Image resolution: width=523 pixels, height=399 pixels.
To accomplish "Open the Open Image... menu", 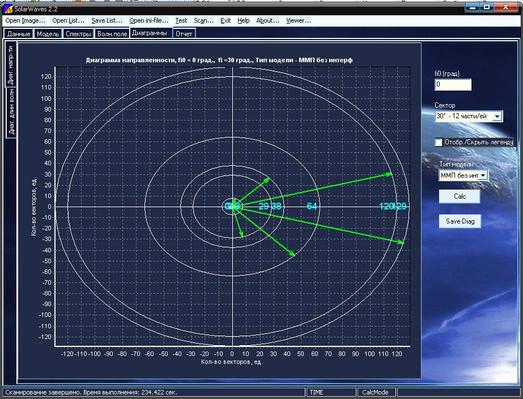I will click(x=25, y=21).
